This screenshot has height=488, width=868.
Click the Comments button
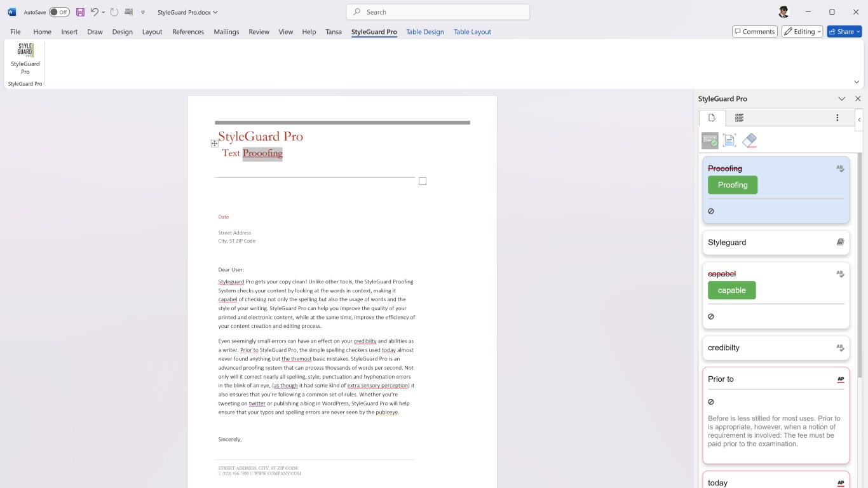754,31
